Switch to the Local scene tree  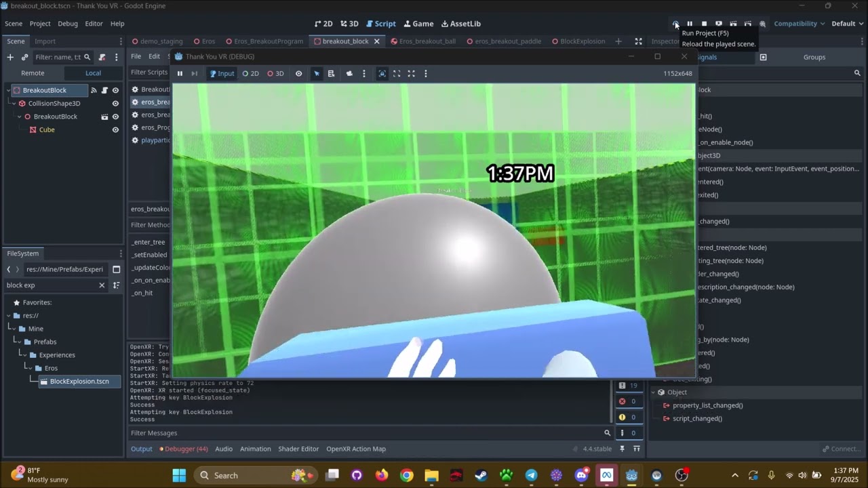click(93, 73)
